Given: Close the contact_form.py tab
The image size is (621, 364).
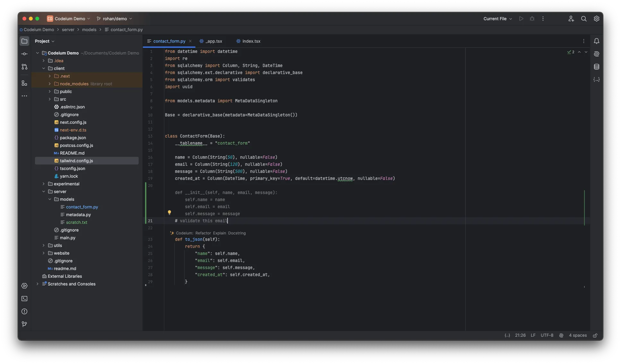Looking at the screenshot, I should coord(190,41).
